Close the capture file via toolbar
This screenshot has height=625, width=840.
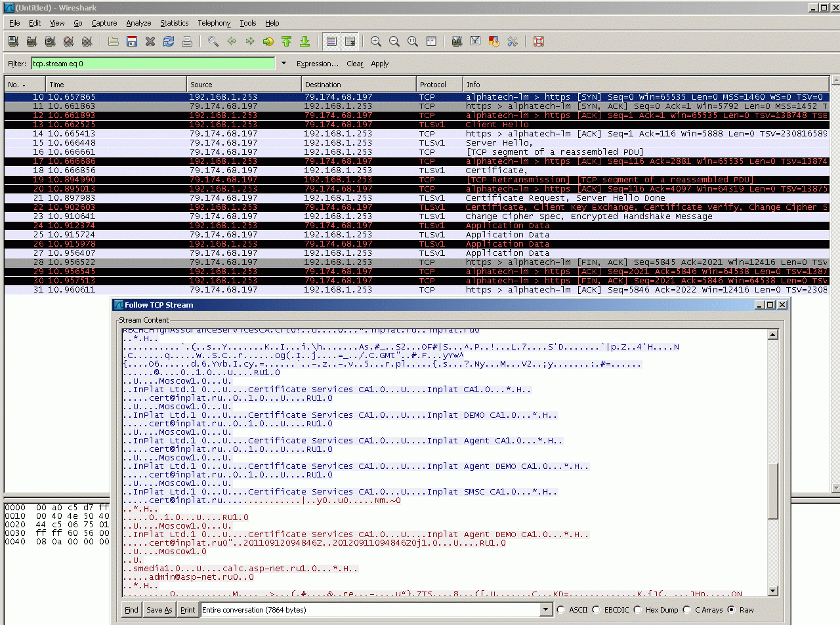pyautogui.click(x=150, y=41)
